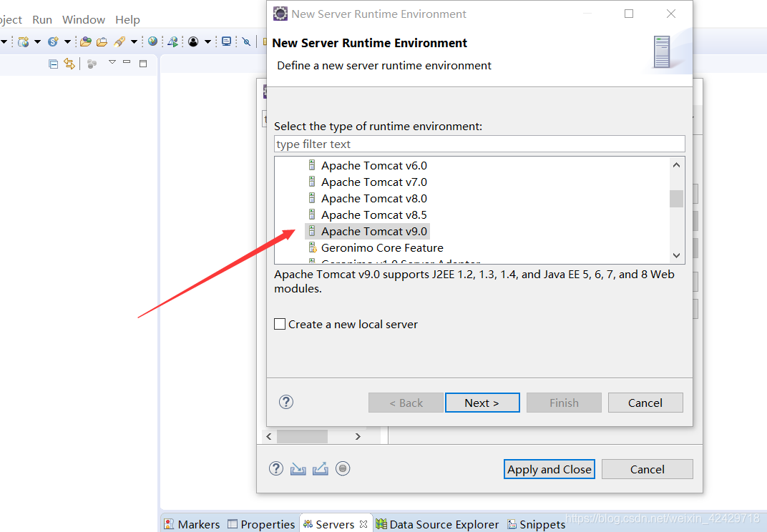
Task: Toggle Link with Editor arrows icon
Action: pos(69,64)
